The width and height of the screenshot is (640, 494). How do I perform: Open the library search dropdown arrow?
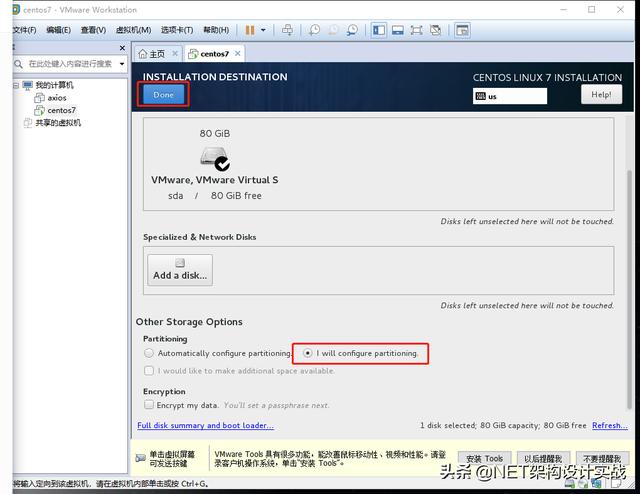point(122,64)
